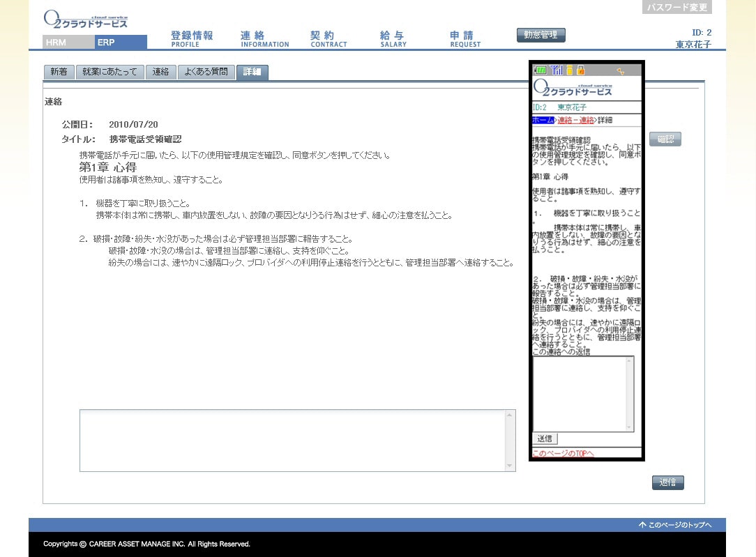Click the 勤怠管理 button

(541, 35)
